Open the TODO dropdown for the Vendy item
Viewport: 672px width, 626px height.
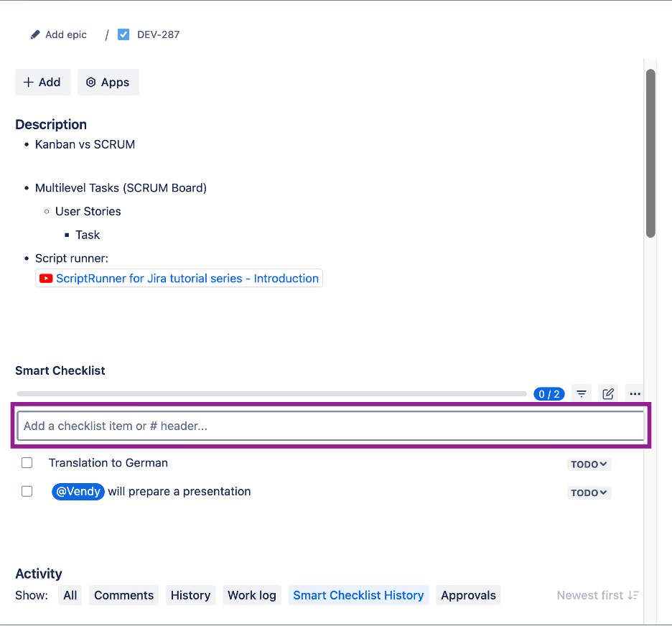coord(589,492)
